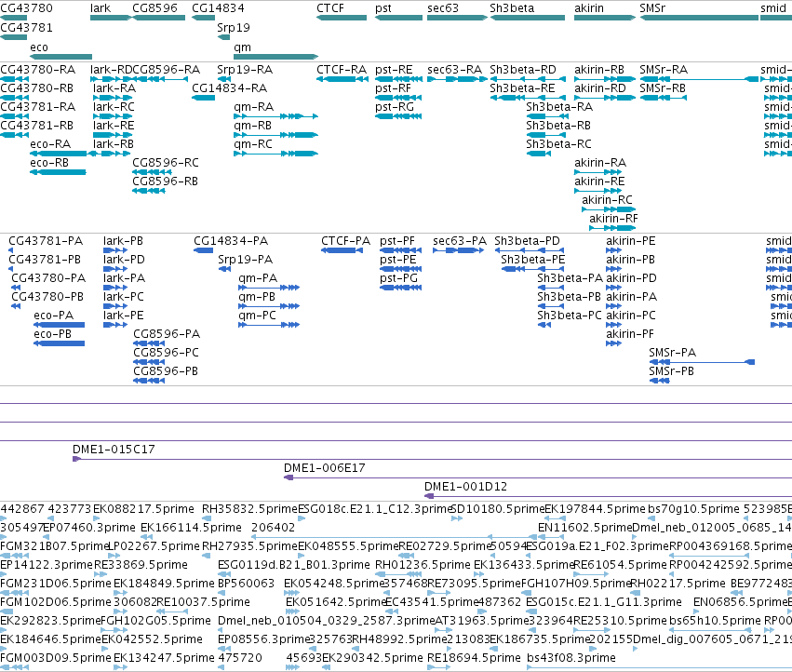
Task: Select protein CTCF-PA
Action: coord(345,241)
